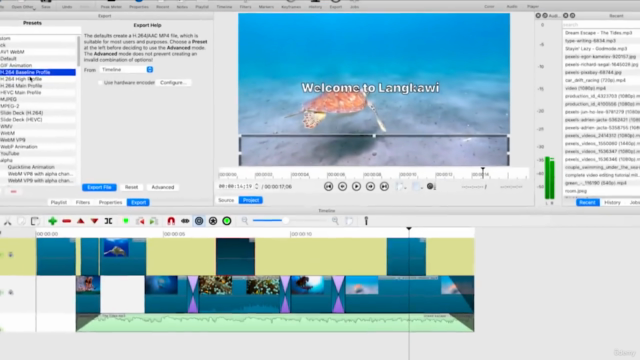Switch to the History tab in right panel
640x360 pixels.
612,202
